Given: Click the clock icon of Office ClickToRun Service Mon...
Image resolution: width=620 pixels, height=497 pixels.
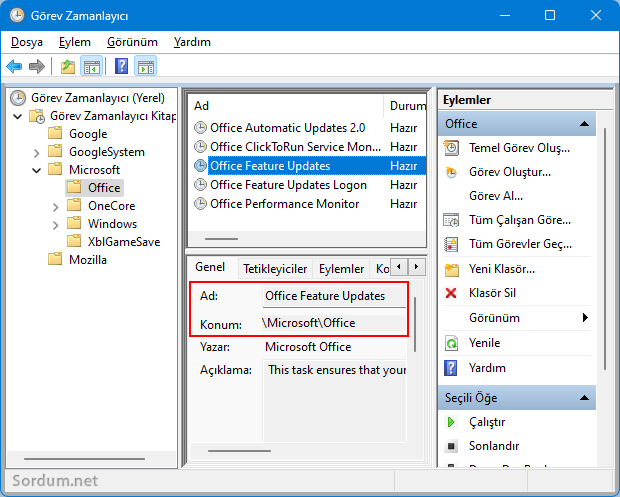Looking at the screenshot, I should click(200, 147).
